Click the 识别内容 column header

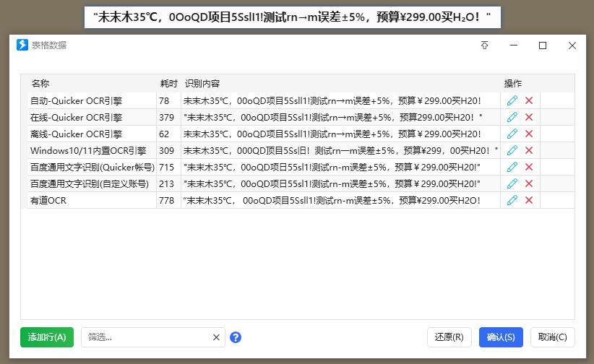click(x=202, y=83)
